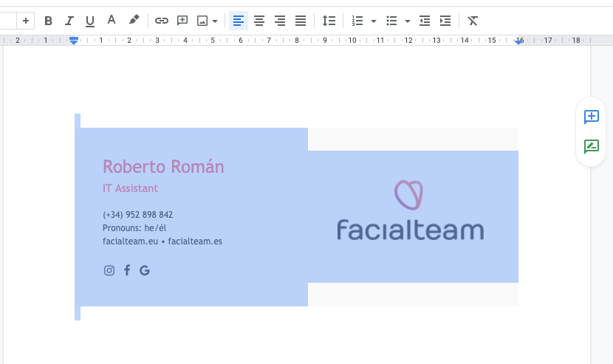Select right align
This screenshot has width=613, height=364.
tap(280, 21)
